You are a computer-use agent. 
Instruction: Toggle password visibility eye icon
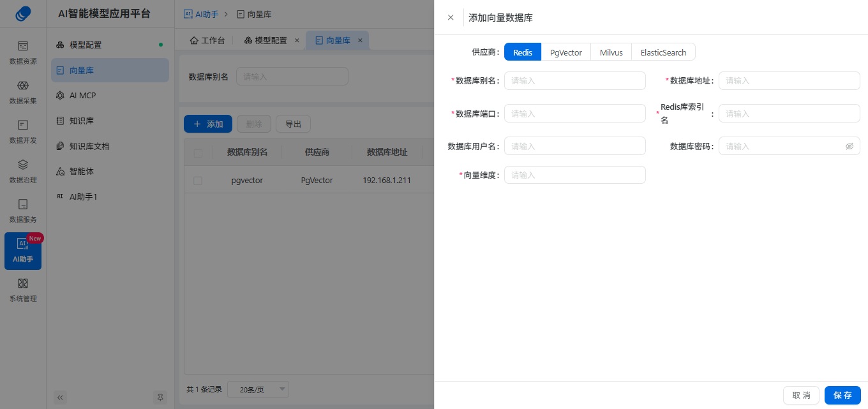coord(849,146)
